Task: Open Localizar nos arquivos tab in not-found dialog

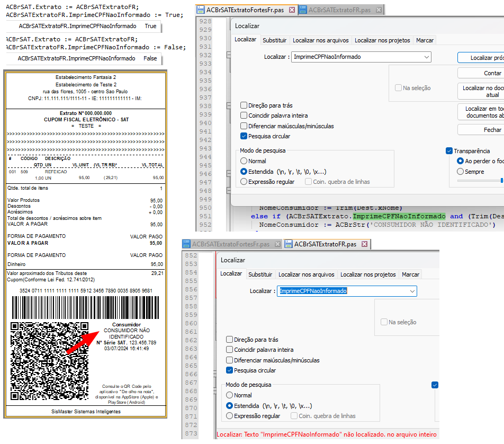Action: [x=307, y=274]
